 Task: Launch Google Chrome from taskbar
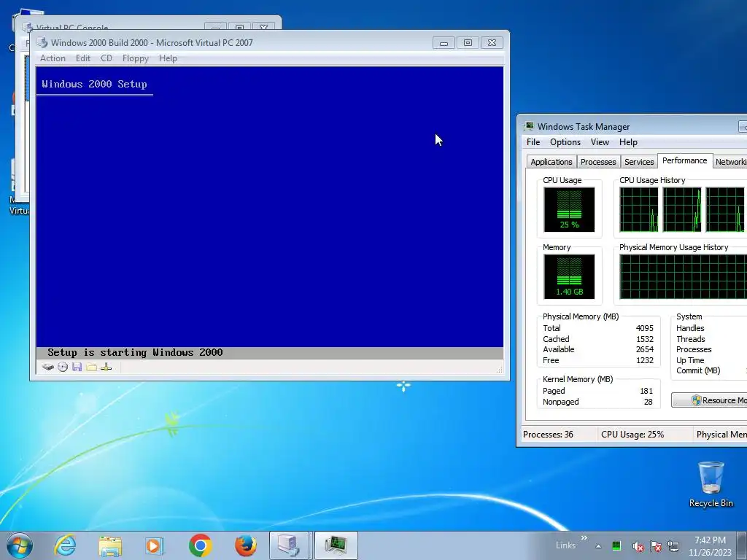[x=200, y=545]
